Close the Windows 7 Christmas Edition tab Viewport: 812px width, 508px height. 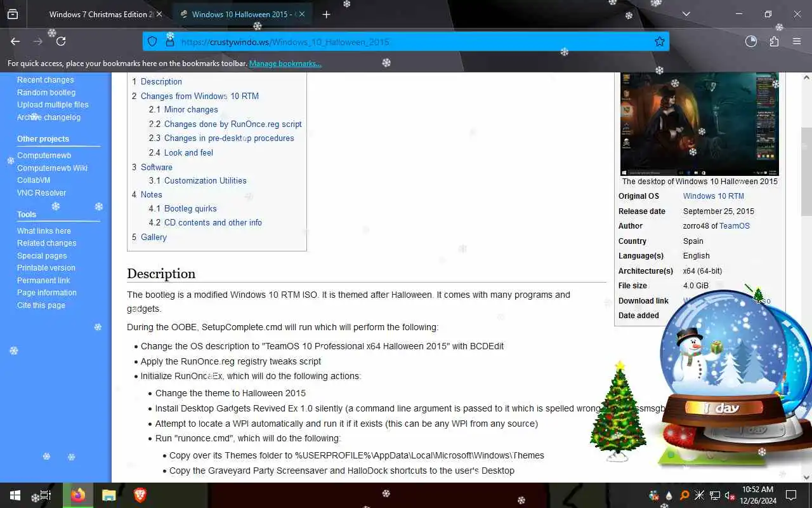(159, 14)
